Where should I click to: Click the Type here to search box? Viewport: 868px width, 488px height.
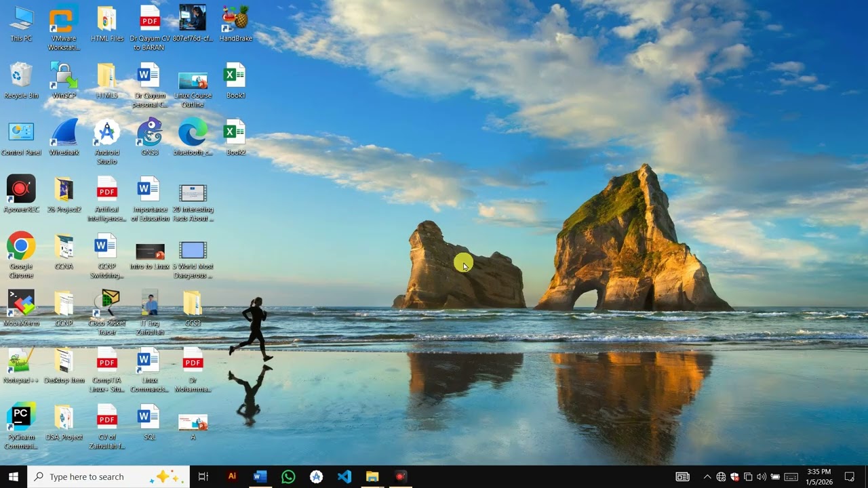108,476
